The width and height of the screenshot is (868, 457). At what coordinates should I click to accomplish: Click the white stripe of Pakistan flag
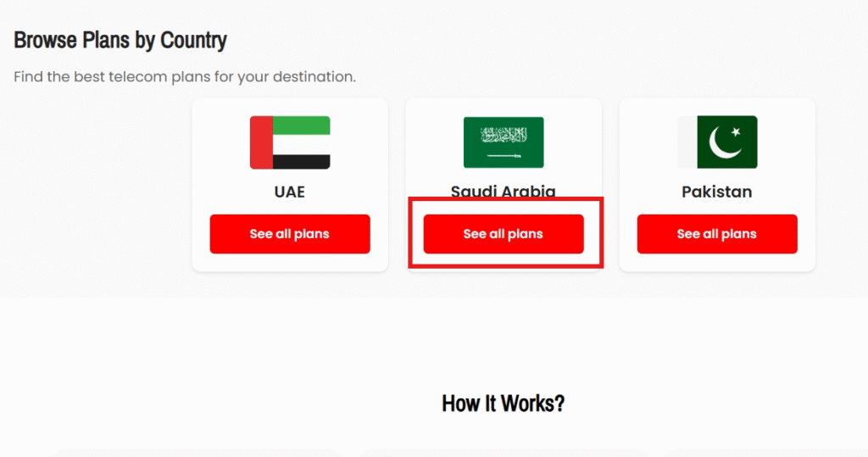687,142
